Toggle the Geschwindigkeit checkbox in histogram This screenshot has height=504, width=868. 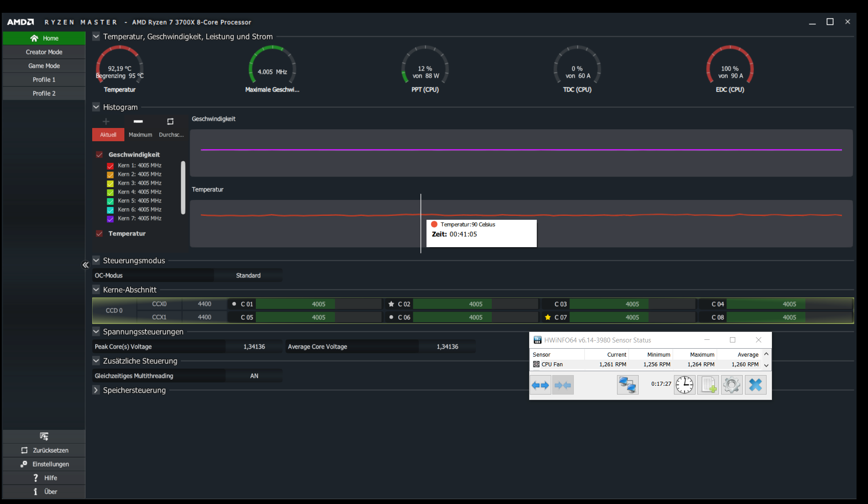(x=99, y=154)
